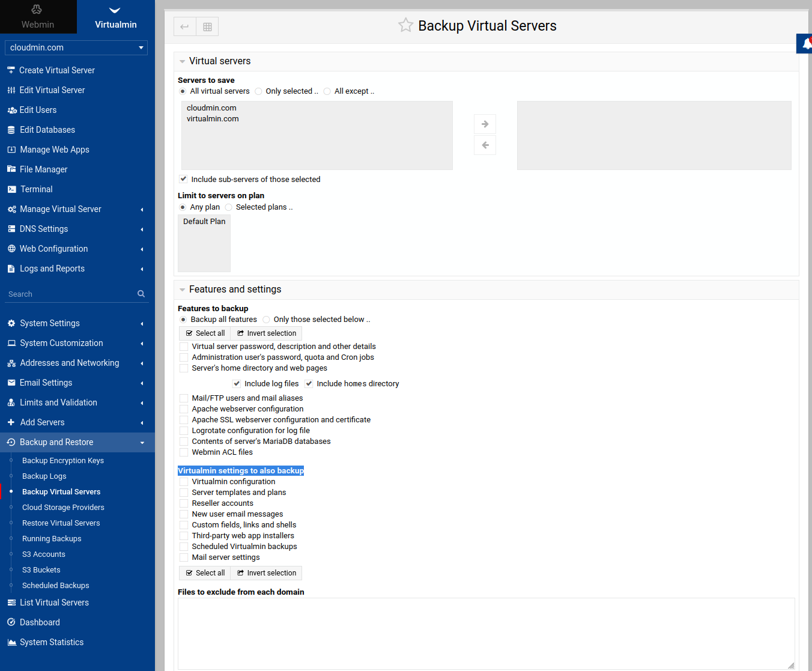Uncheck Include homes directory
This screenshot has width=812, height=671.
(x=309, y=383)
